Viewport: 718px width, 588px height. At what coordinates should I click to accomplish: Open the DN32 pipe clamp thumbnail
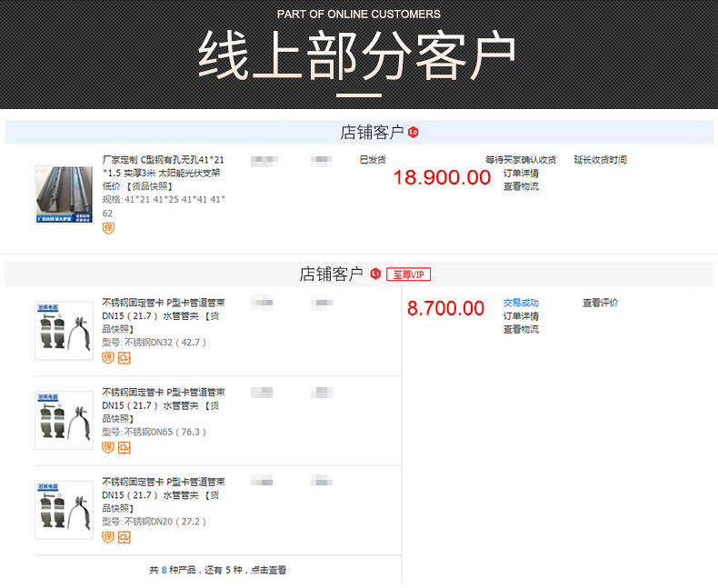coord(65,331)
